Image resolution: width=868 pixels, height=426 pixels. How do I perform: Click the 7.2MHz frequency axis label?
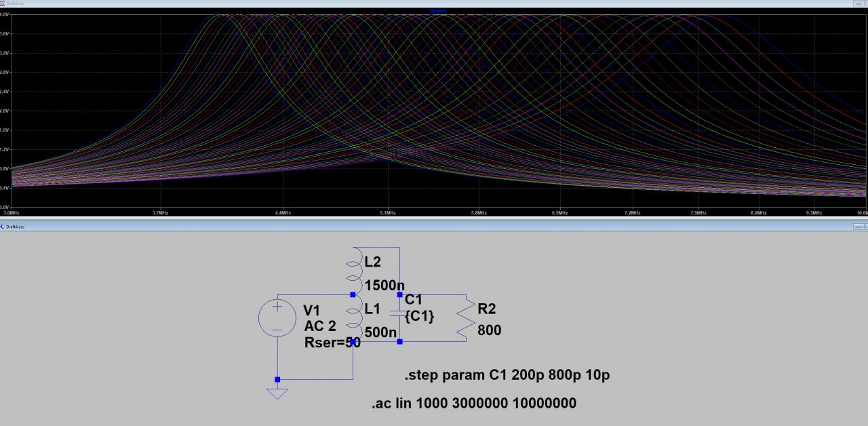point(632,213)
